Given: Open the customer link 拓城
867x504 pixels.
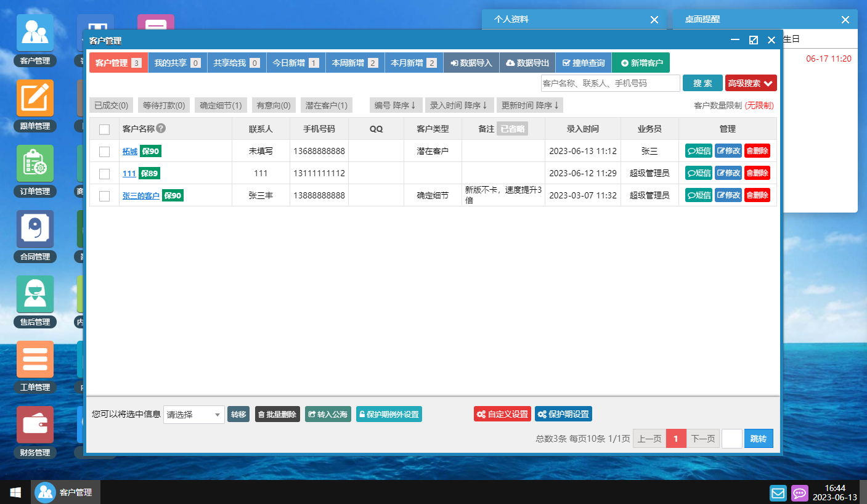Looking at the screenshot, I should (x=129, y=151).
